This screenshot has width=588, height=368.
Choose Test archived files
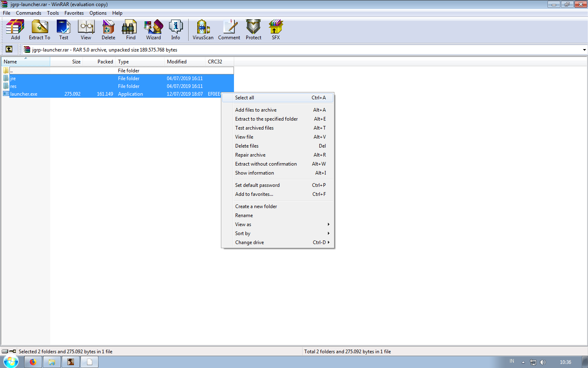click(x=278, y=128)
